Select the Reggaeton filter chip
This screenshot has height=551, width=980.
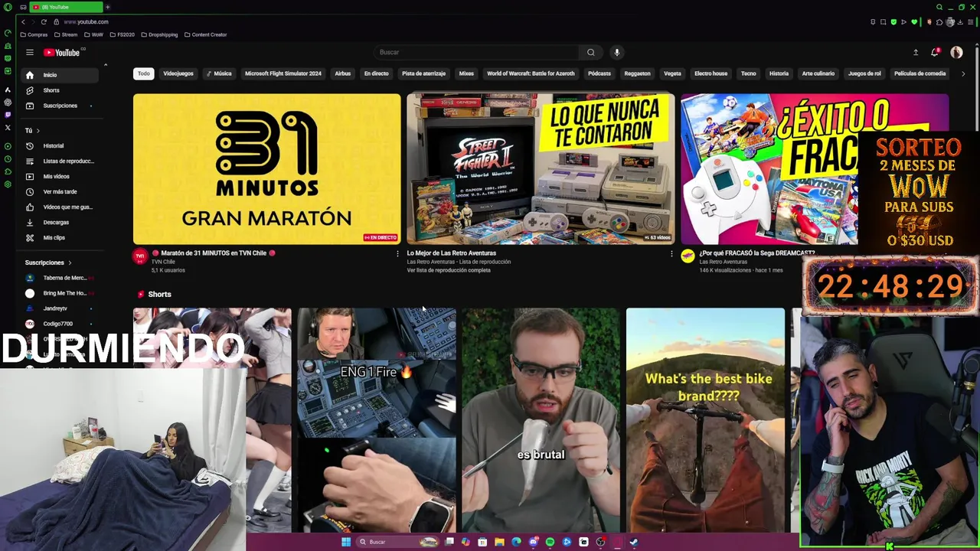point(637,73)
